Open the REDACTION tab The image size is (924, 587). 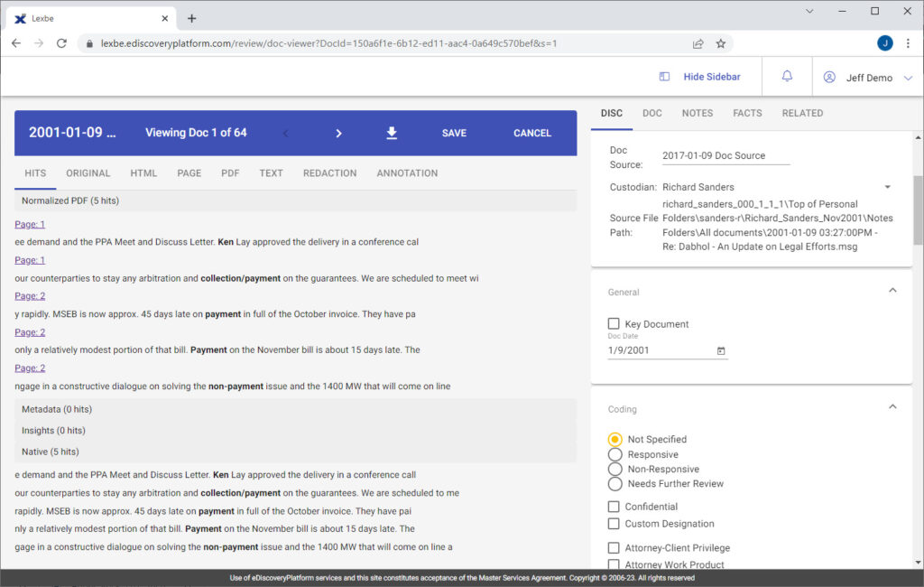[x=329, y=173]
